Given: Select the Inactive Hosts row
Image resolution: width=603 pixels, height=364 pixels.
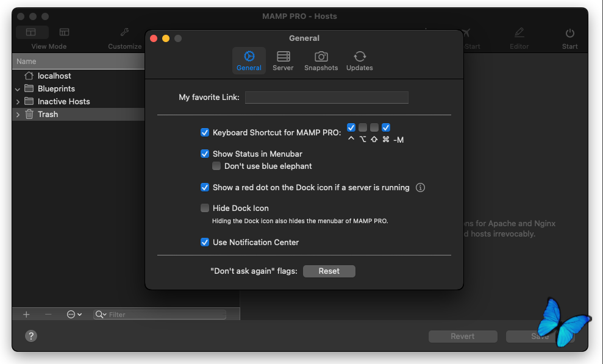Looking at the screenshot, I should pyautogui.click(x=79, y=101).
